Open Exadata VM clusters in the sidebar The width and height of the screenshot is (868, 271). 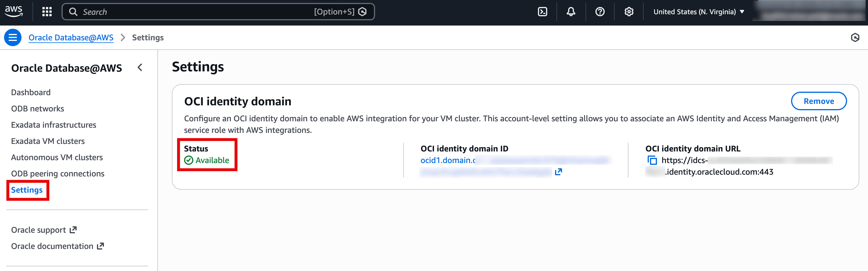pyautogui.click(x=48, y=141)
